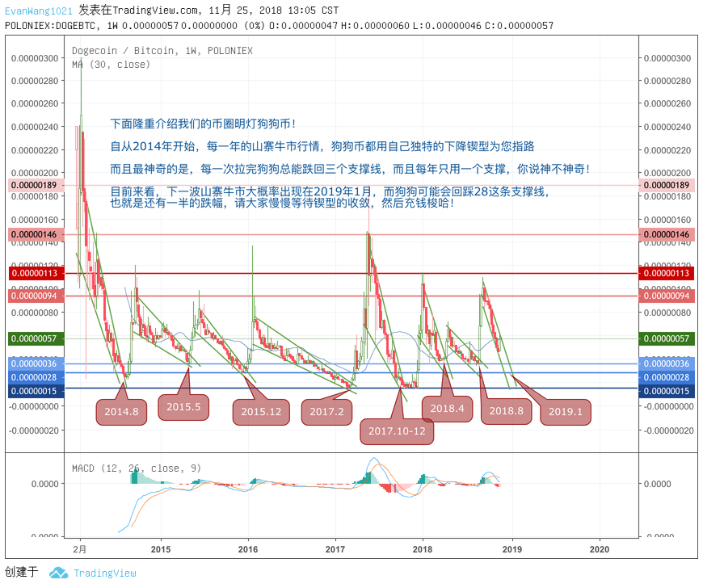Select the POLONIEX:DOGEBTC symbol text in header
Image resolution: width=703 pixels, height=588 pixels.
[53, 26]
